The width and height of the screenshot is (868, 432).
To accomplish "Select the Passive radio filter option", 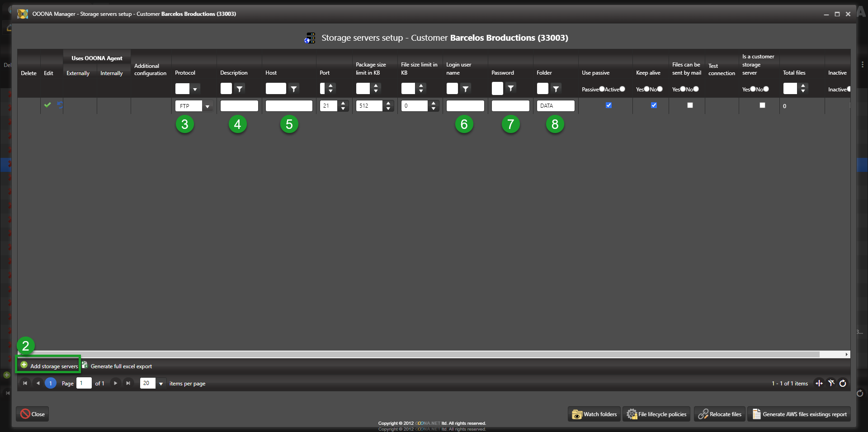I will (602, 89).
